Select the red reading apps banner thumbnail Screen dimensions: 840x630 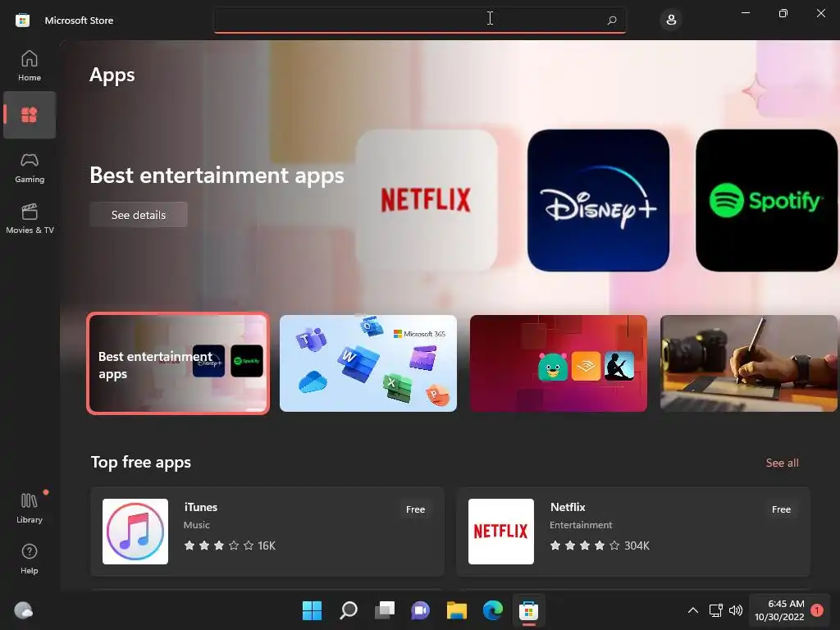(x=558, y=363)
